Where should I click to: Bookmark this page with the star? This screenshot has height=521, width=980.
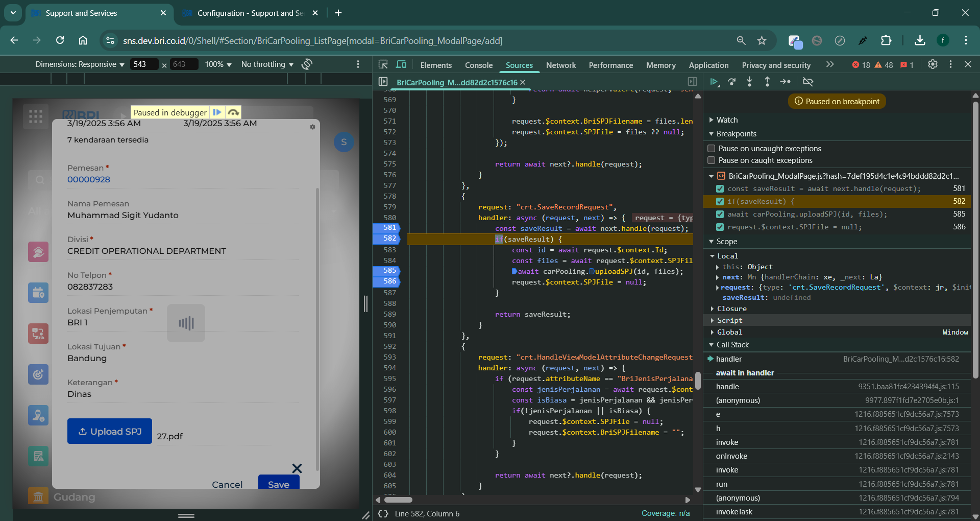[x=762, y=40]
